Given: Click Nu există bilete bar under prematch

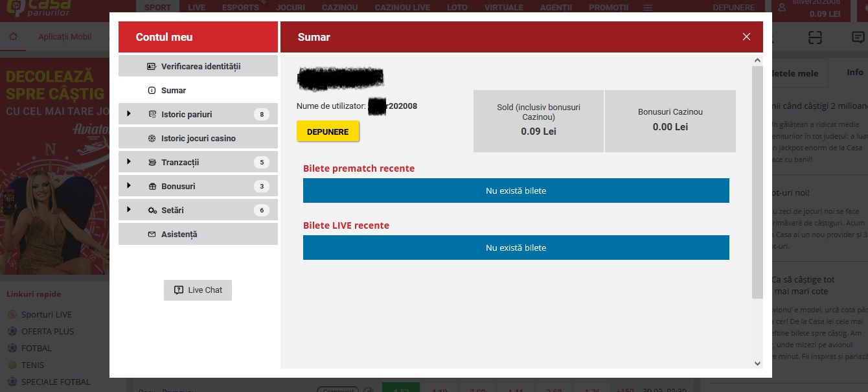Looking at the screenshot, I should tap(516, 190).
